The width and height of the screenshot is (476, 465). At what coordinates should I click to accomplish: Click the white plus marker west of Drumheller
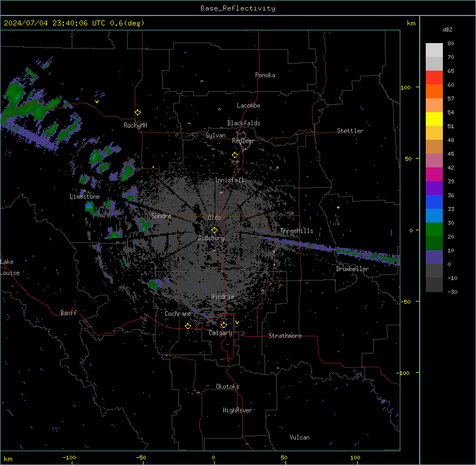(x=338, y=207)
